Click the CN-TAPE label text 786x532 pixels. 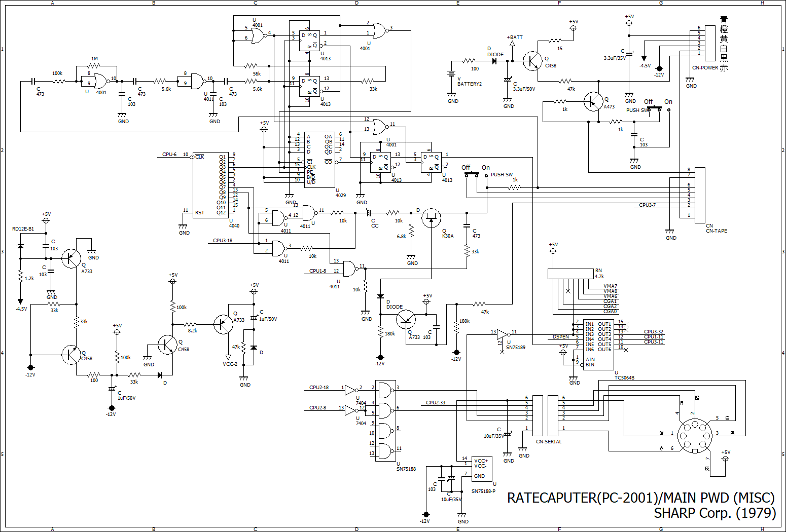pyautogui.click(x=717, y=231)
